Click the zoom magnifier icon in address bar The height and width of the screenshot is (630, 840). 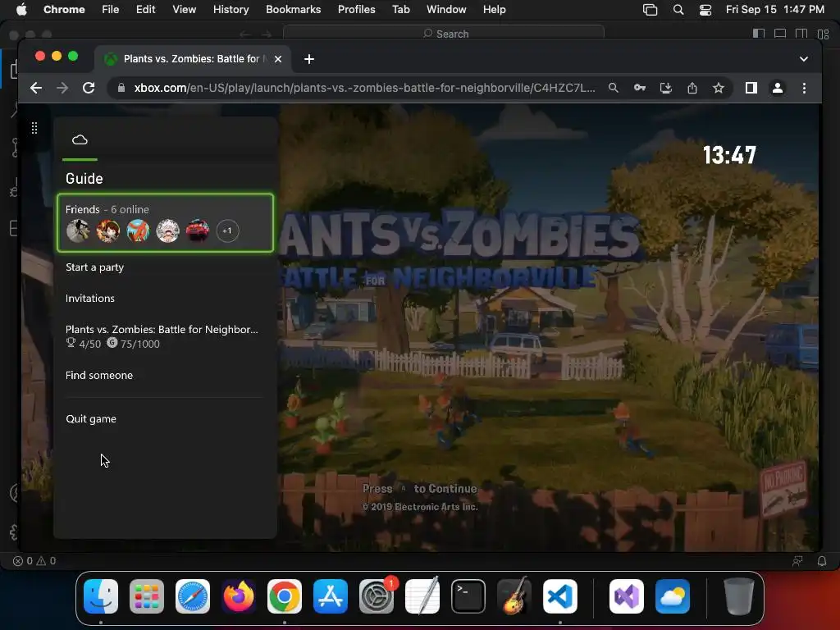[x=614, y=88]
